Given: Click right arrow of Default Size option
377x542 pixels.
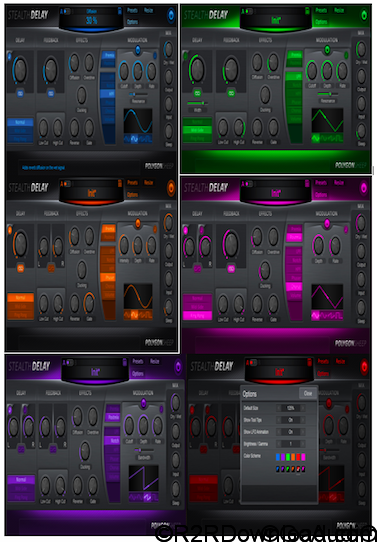Looking at the screenshot, I should [x=302, y=408].
